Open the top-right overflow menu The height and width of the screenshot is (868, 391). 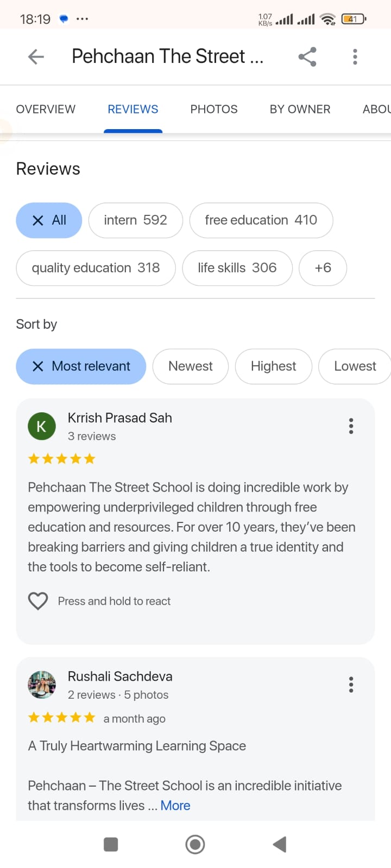pos(355,56)
